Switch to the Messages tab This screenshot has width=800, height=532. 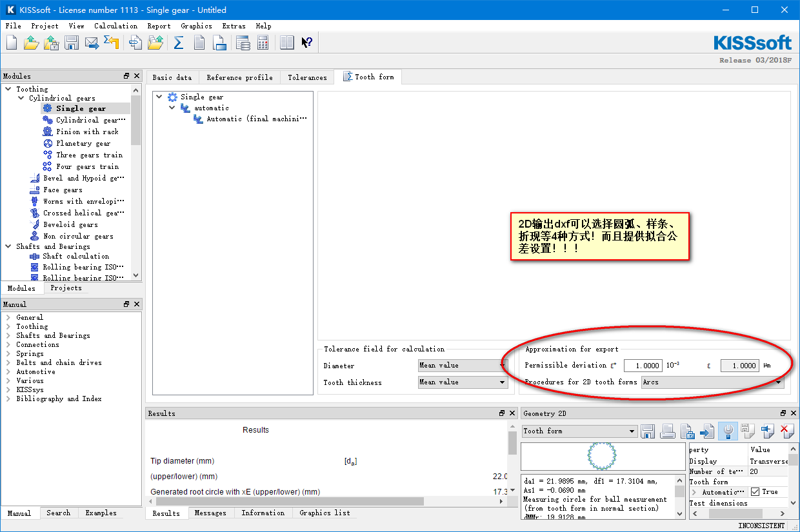click(210, 513)
